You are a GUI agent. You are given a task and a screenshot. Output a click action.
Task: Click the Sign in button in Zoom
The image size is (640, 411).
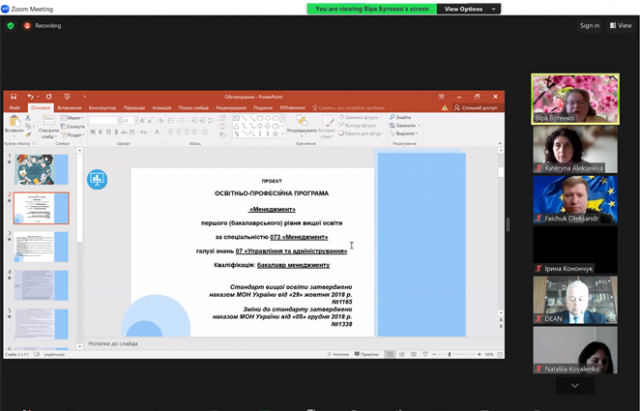tap(589, 26)
